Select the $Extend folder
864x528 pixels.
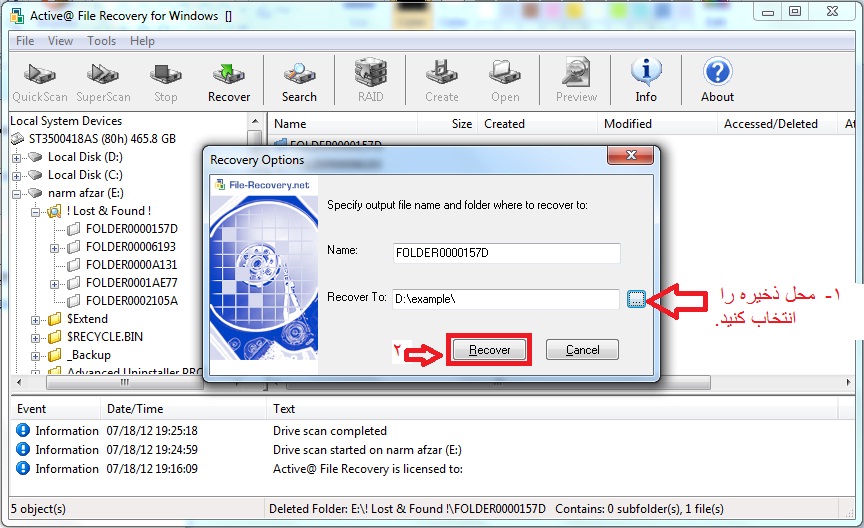point(87,319)
